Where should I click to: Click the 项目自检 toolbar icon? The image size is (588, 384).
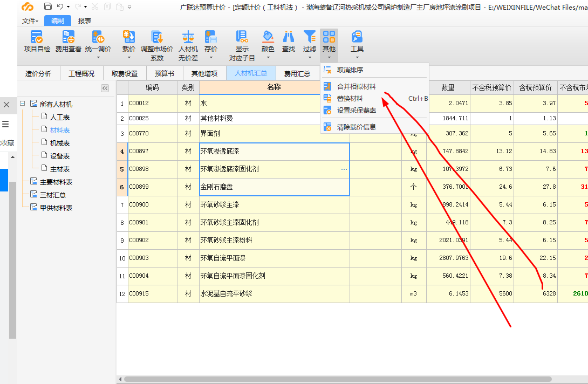point(37,37)
